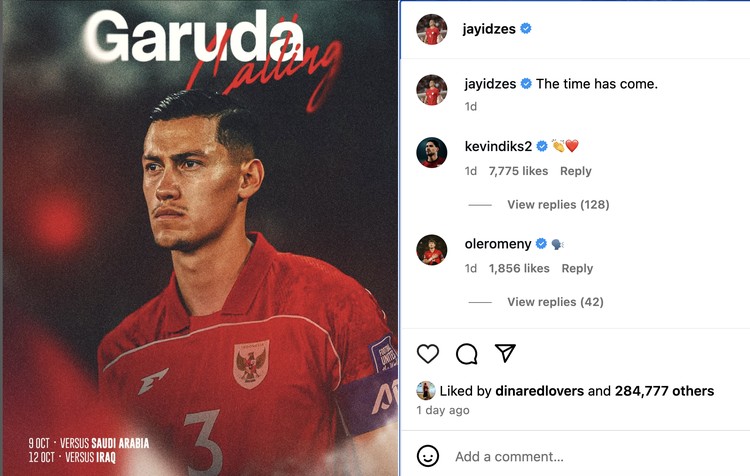Click the Garuda Calling post image
This screenshot has height=476, width=750.
200,238
